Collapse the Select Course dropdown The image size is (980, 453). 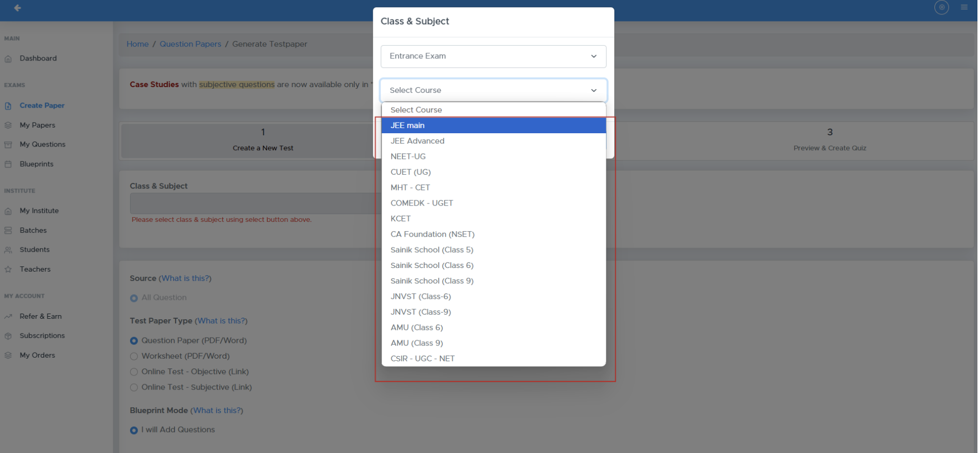(493, 90)
